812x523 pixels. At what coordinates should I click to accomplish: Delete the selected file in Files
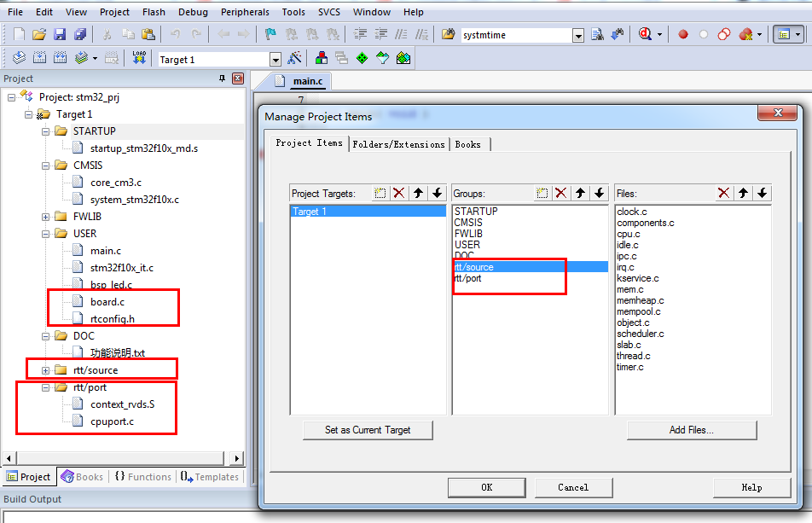tap(724, 193)
